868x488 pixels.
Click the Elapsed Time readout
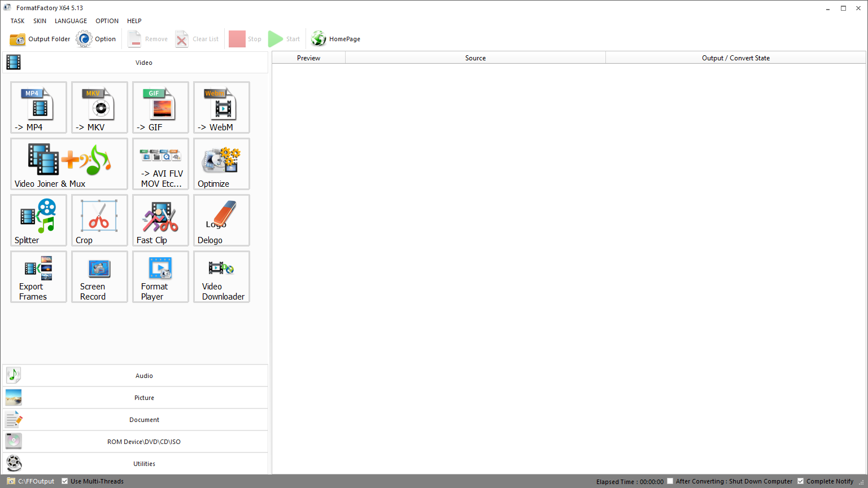630,482
